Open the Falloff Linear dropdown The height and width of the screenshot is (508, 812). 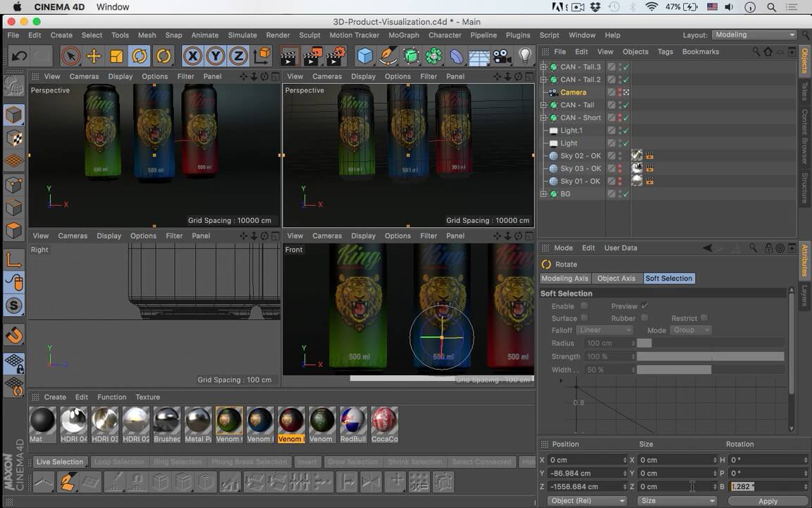603,330
